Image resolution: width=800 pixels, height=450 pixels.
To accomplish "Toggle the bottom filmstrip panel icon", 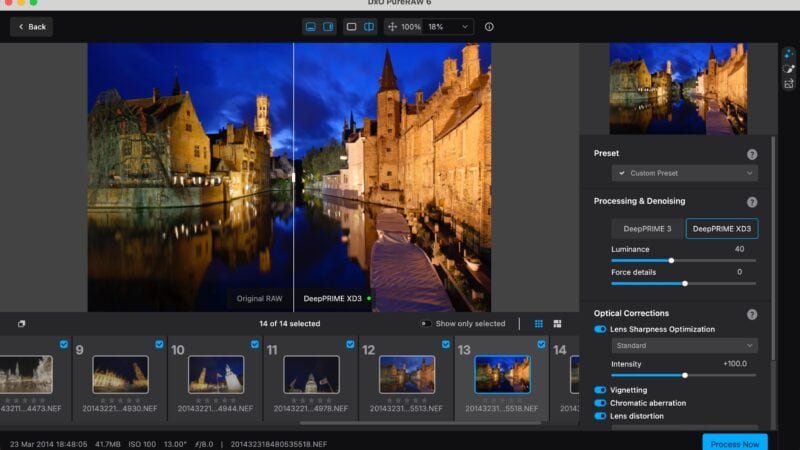I will point(310,27).
